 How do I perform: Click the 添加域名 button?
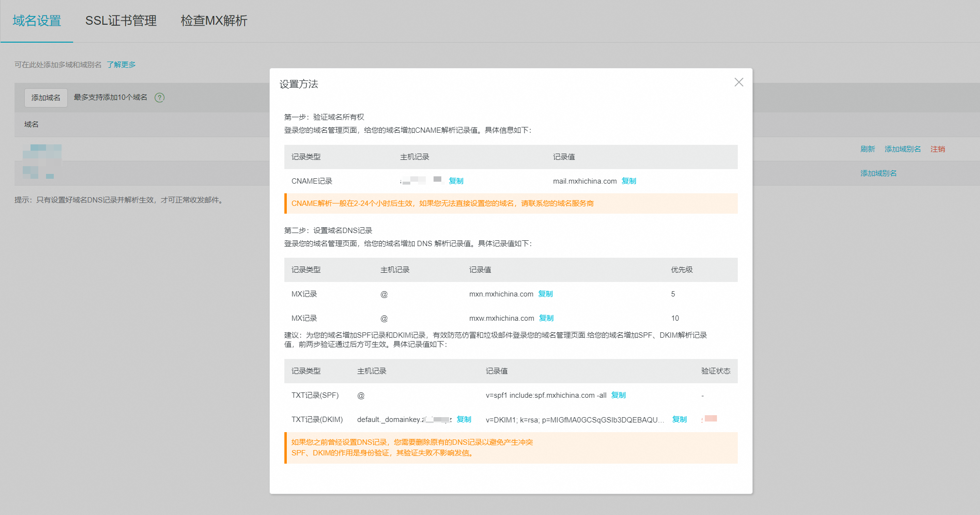pos(46,97)
